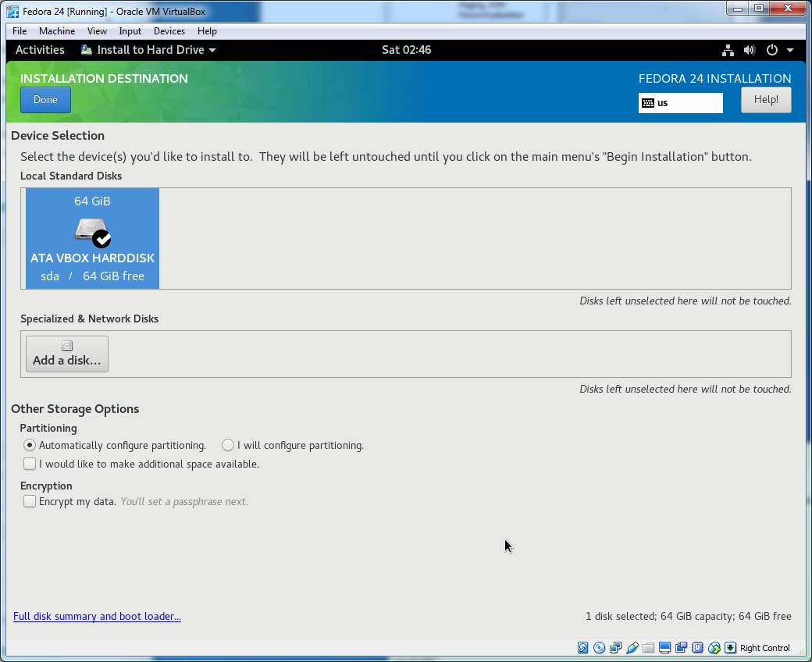The width and height of the screenshot is (812, 662).
Task: Click the us keyboard layout field
Action: click(x=681, y=103)
